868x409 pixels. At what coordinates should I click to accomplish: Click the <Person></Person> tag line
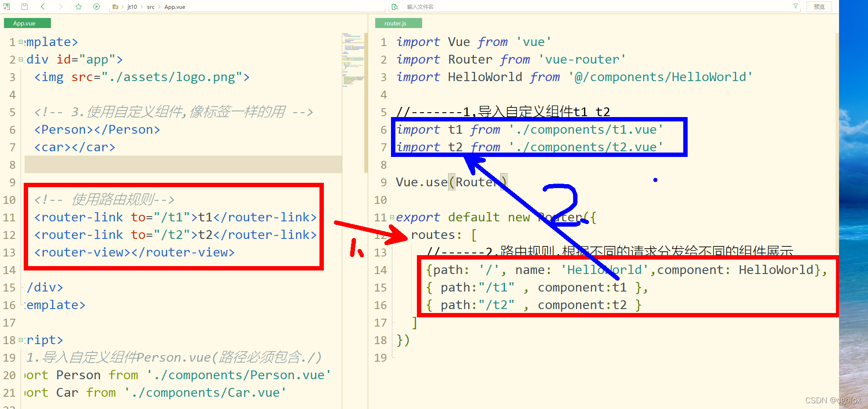click(x=97, y=130)
